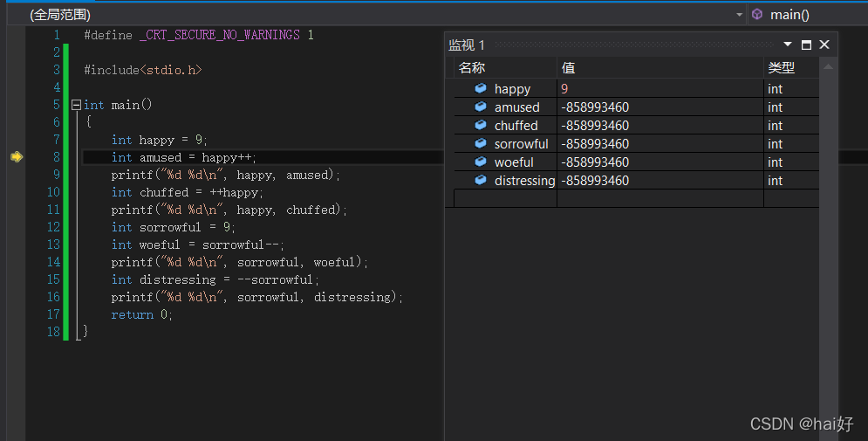The width and height of the screenshot is (868, 441).
Task: Click the variable icon beside amused
Action: point(481,107)
